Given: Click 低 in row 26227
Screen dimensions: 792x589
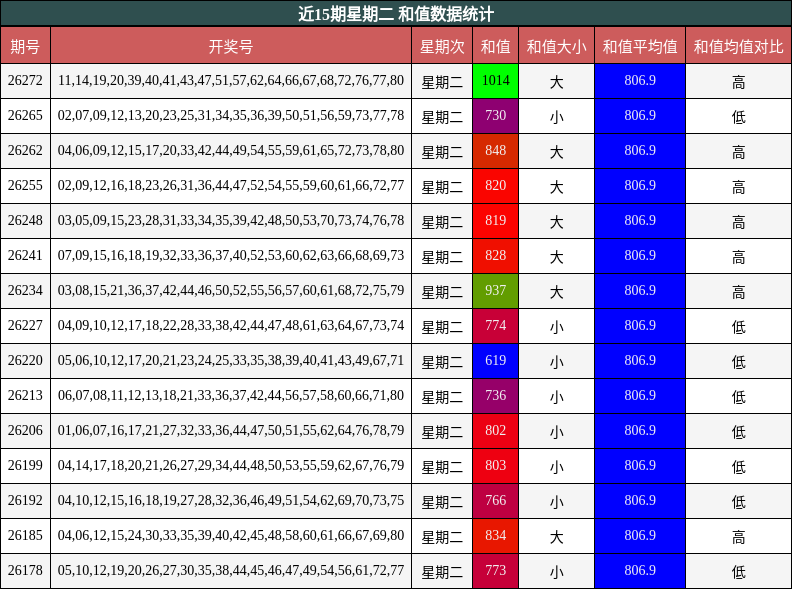Looking at the screenshot, I should [738, 327].
